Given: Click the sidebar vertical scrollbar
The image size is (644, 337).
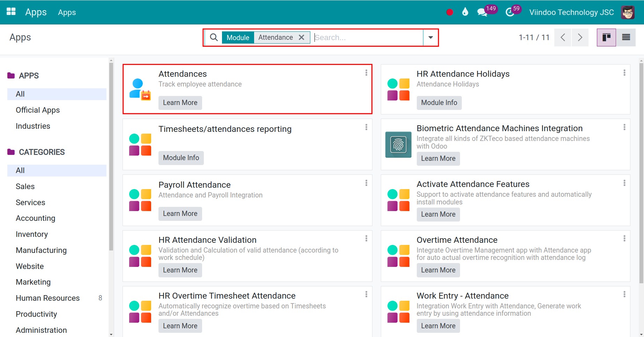Looking at the screenshot, I should 111,156.
